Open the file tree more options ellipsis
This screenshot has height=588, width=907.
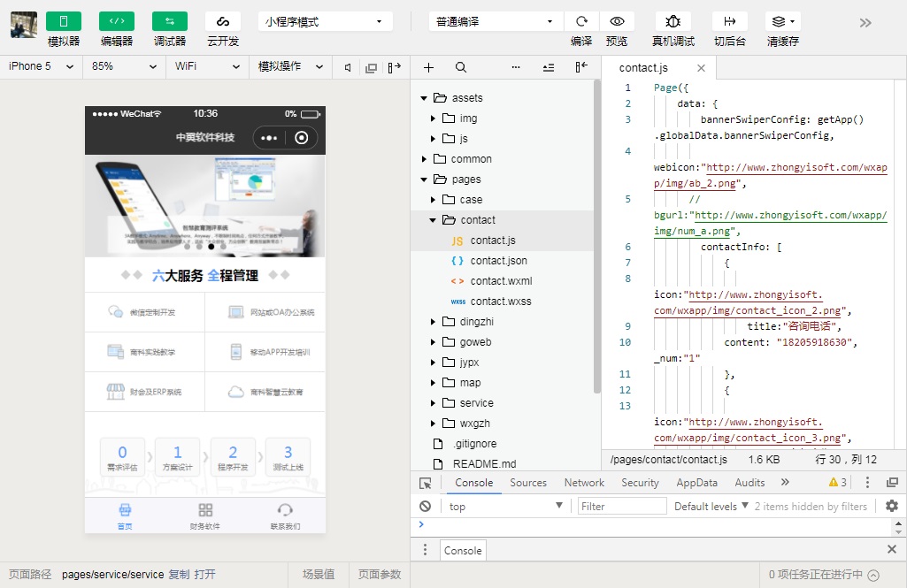[x=516, y=68]
